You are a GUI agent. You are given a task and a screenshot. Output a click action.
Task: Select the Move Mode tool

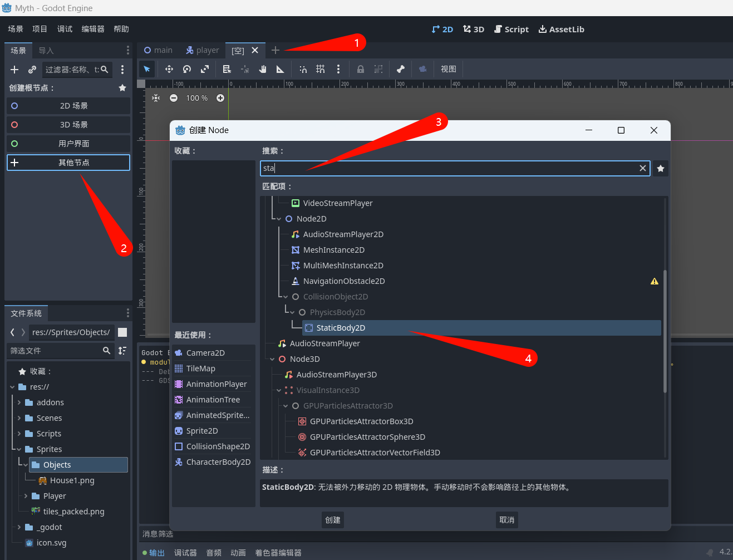point(169,69)
